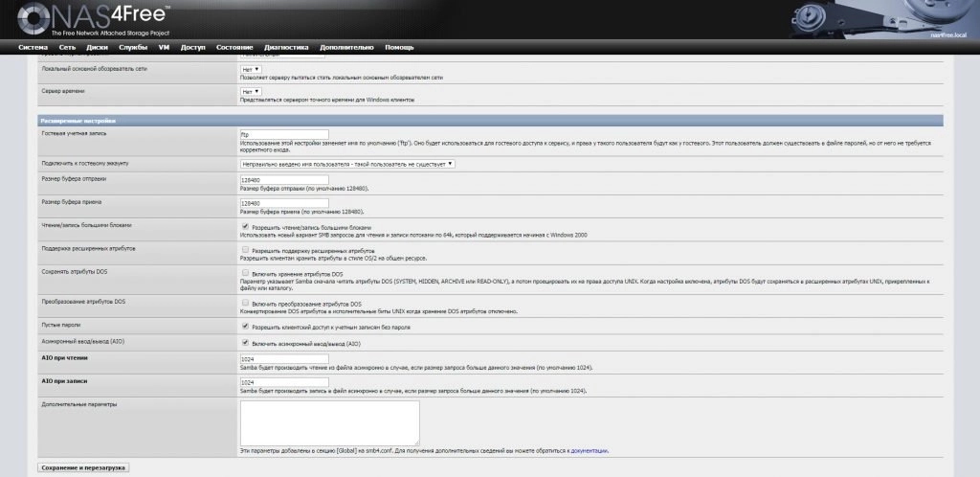Click the Сохранение и перезагрузка button

pos(82,467)
